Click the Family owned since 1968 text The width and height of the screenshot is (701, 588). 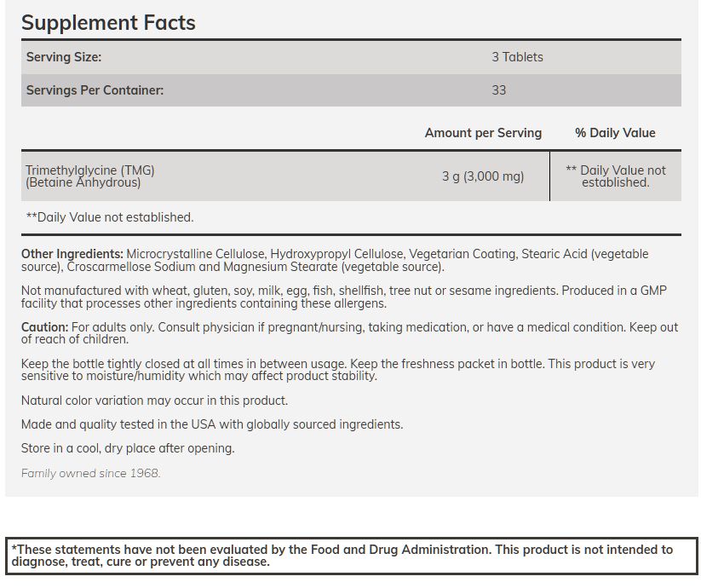click(90, 473)
